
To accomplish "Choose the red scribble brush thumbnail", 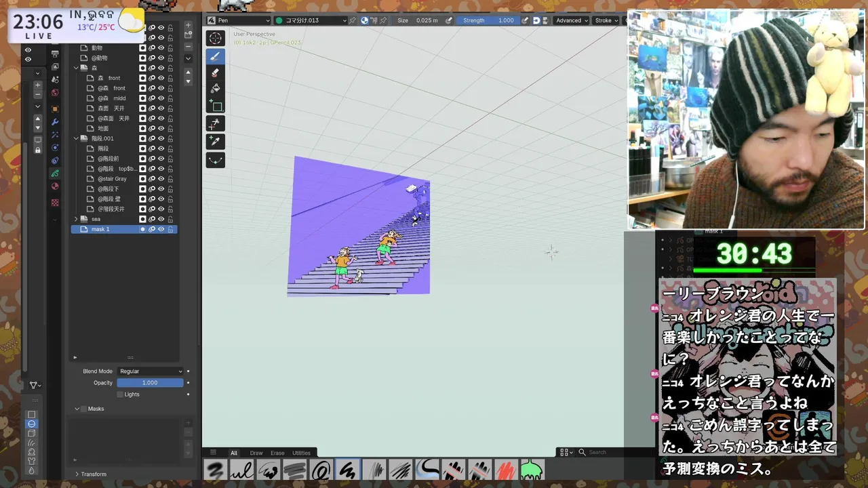I will [506, 470].
